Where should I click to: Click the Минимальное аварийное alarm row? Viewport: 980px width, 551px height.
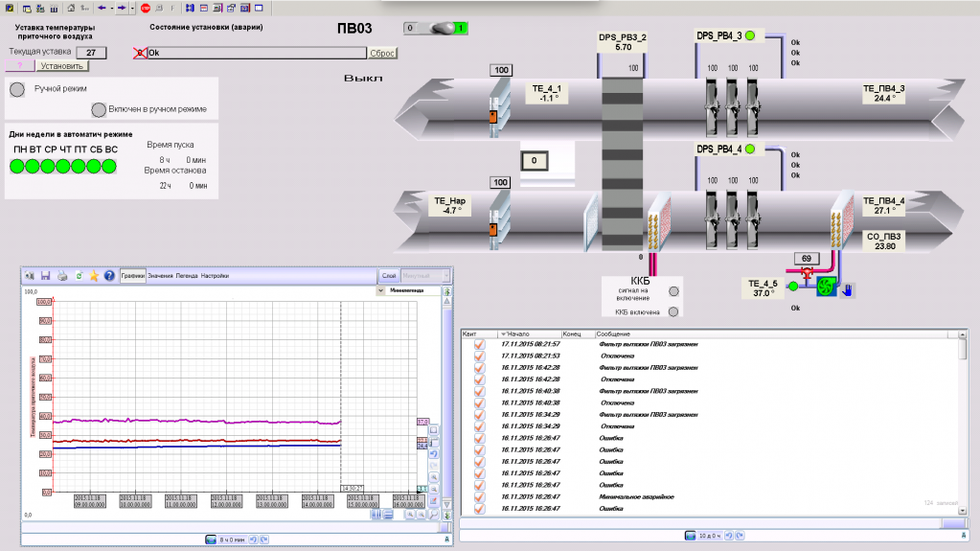point(710,497)
